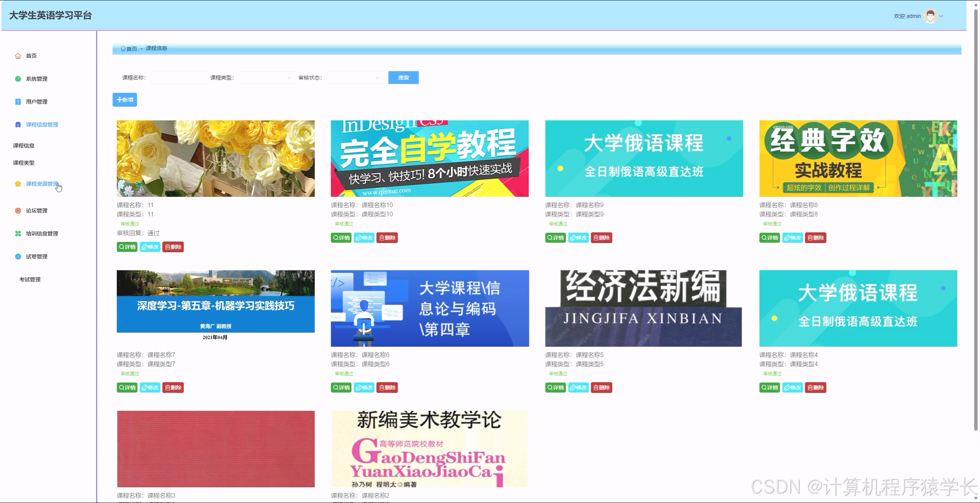Viewport: 980px width, 503px height.
Task: Select 考试管理 from the sidebar menu
Action: (31, 279)
